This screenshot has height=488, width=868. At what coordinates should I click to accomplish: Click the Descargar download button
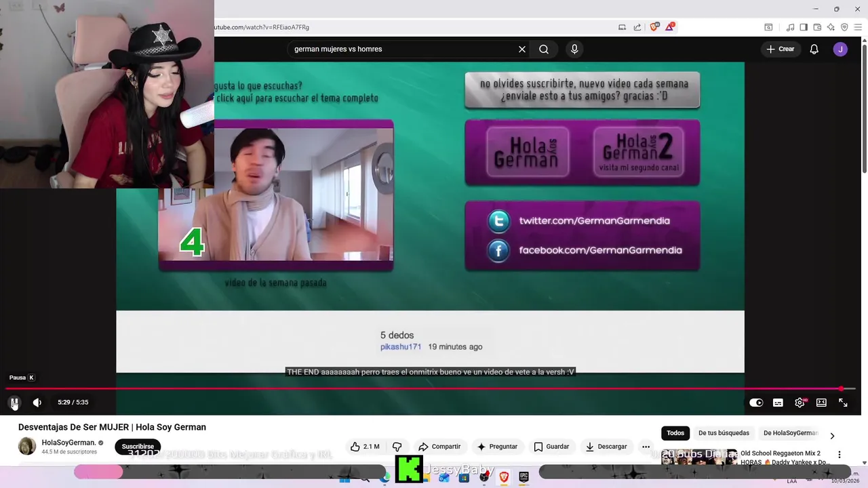(606, 447)
